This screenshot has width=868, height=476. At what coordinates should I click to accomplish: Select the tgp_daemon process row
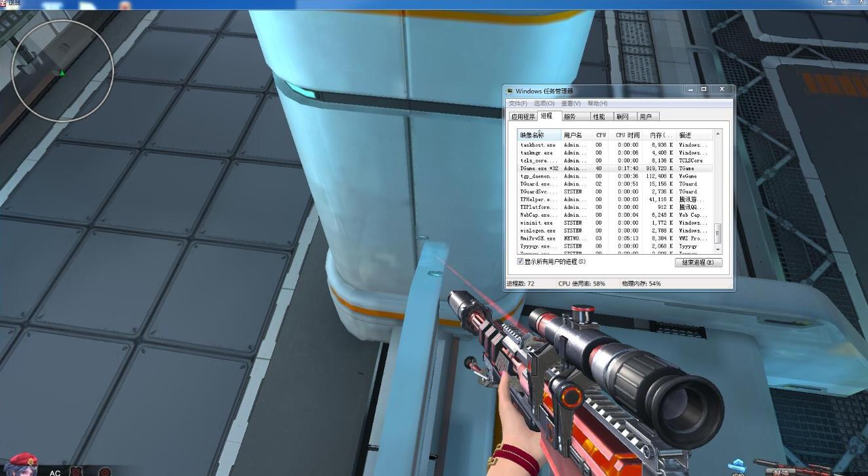(616, 176)
